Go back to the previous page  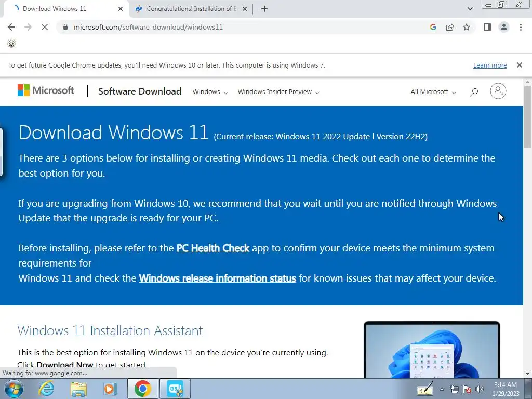tap(11, 27)
